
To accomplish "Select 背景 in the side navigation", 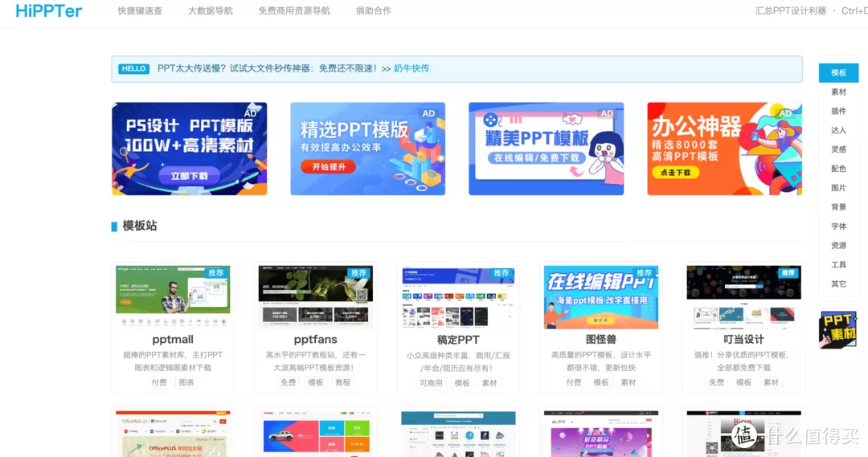I will tap(838, 207).
